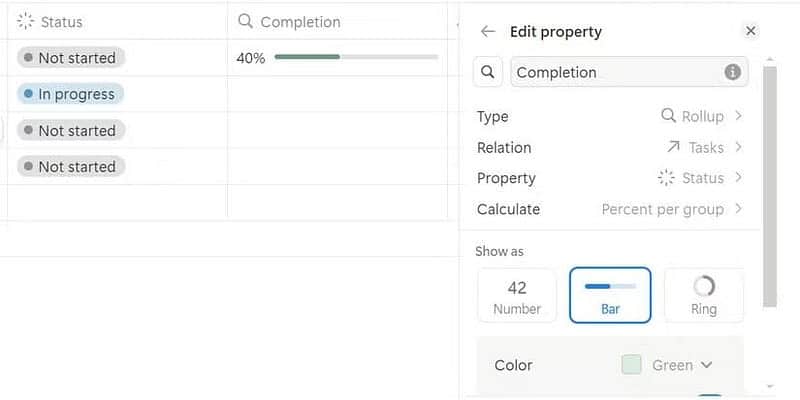This screenshot has width=800, height=400.
Task: Open the Property Status selector
Action: click(x=699, y=178)
